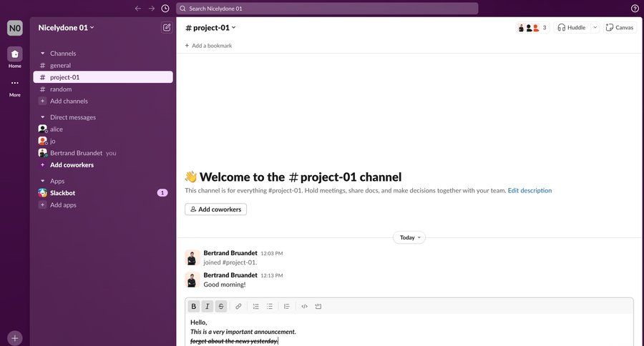Click the alice avatar icon
Viewport: 644px width, 346px height.
coord(43,129)
